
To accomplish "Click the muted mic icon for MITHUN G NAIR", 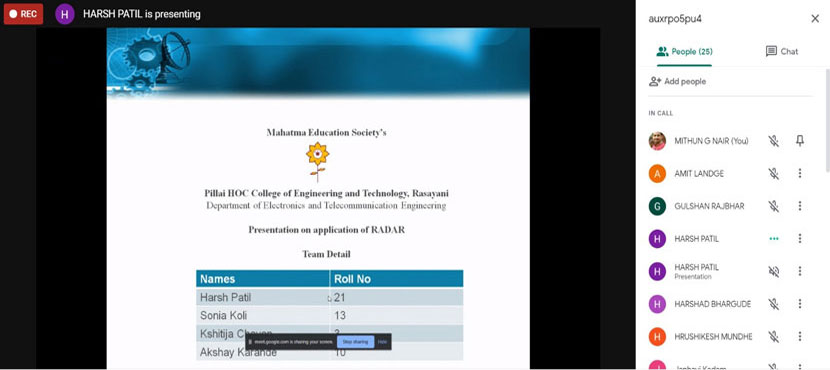I will 773,141.
